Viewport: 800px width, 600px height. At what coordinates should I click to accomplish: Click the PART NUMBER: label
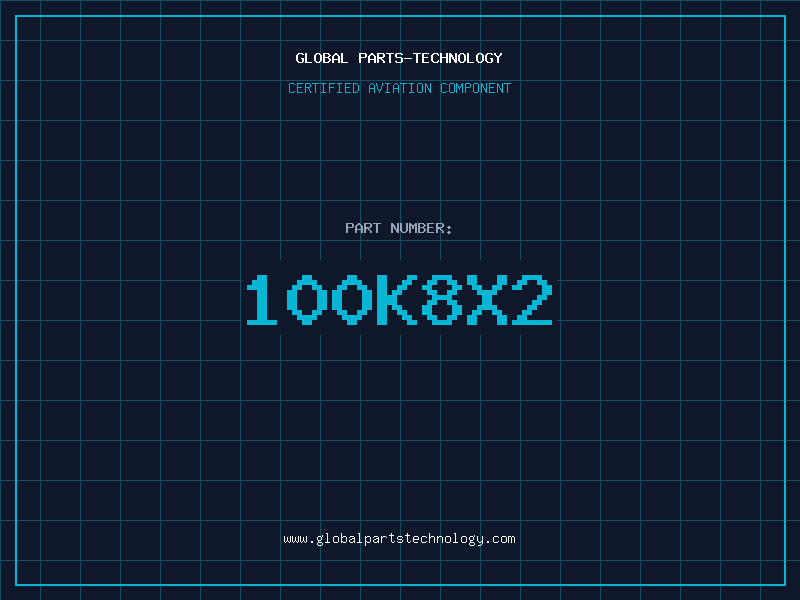pyautogui.click(x=398, y=228)
